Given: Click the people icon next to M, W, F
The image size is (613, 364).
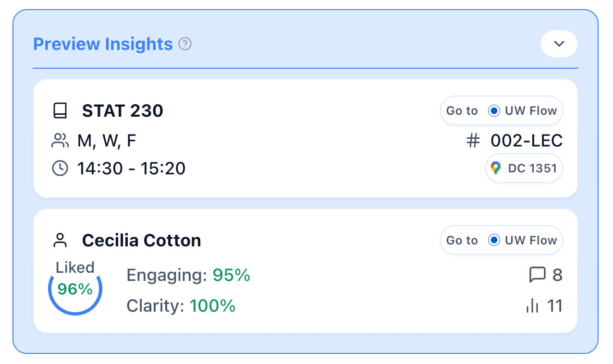Looking at the screenshot, I should coord(60,141).
